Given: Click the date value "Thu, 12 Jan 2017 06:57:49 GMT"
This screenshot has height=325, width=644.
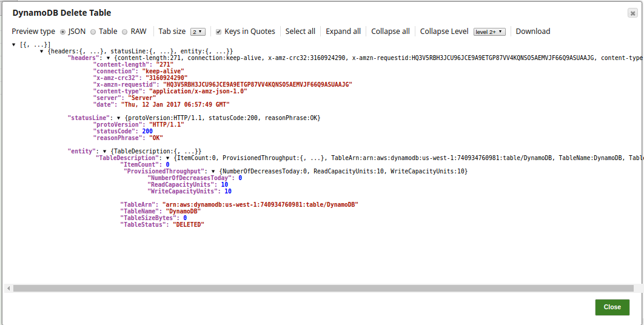Looking at the screenshot, I should [x=175, y=104].
